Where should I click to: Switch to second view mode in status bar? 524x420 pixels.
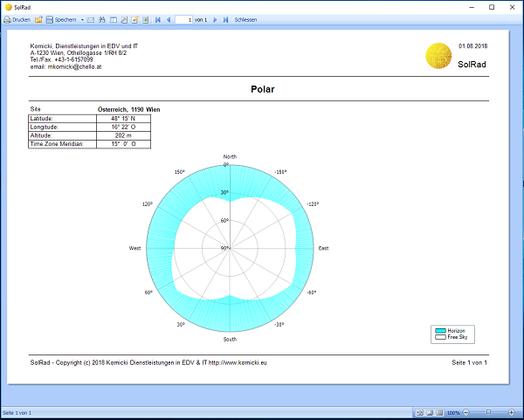point(430,412)
